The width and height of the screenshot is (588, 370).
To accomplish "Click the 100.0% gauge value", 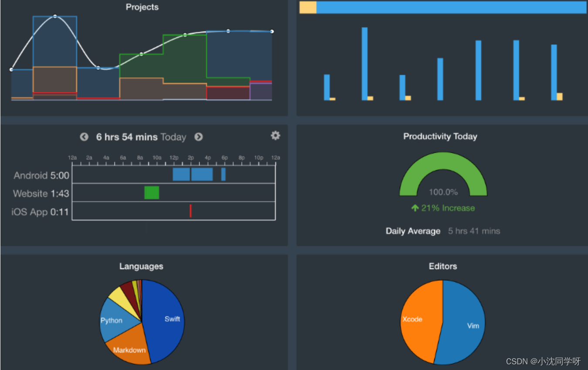I will click(x=443, y=192).
